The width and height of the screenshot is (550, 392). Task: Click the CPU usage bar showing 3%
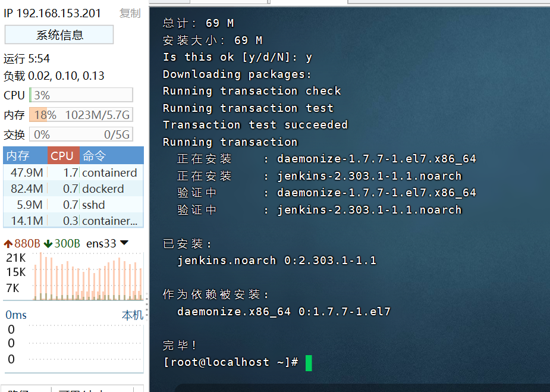point(81,95)
